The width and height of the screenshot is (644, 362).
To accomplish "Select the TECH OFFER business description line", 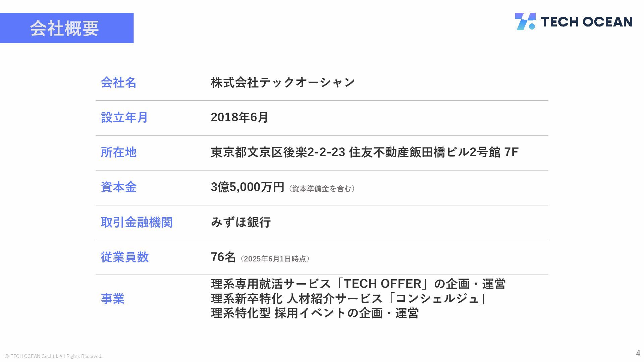I will point(358,284).
